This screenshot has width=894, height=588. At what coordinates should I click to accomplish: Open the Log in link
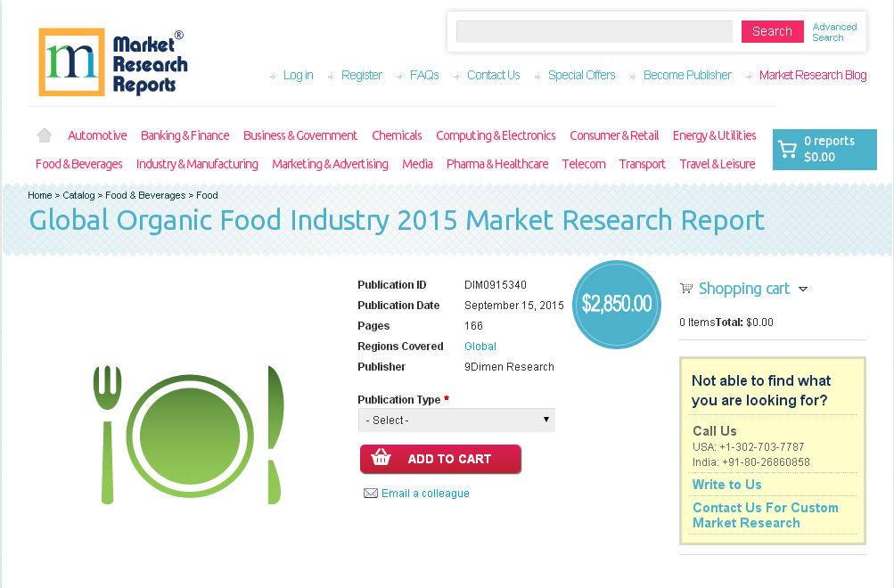tap(299, 75)
